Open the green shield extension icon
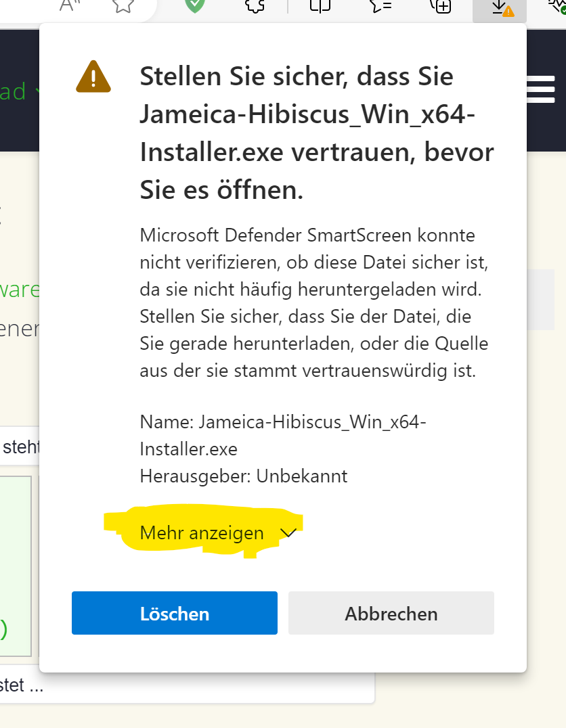 [x=195, y=5]
